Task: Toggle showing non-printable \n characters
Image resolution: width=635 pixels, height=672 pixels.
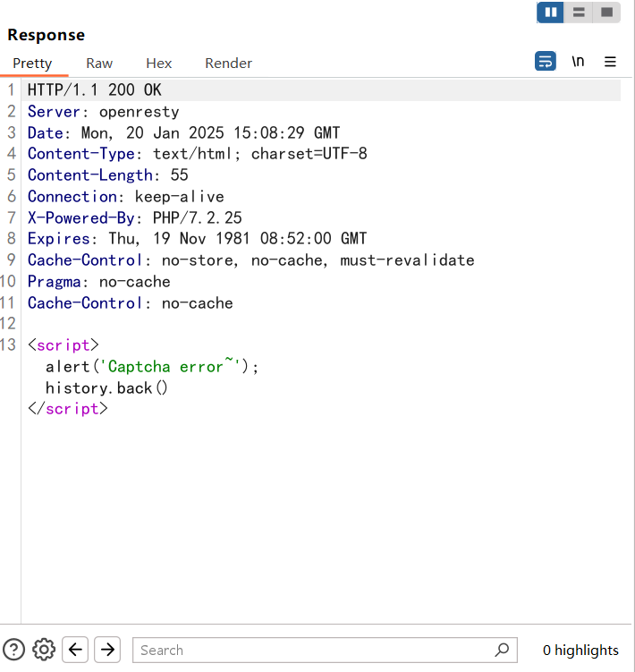Action: coord(579,62)
